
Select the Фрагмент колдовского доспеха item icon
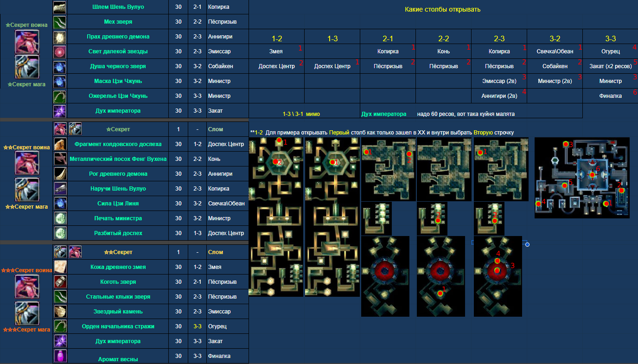point(60,144)
